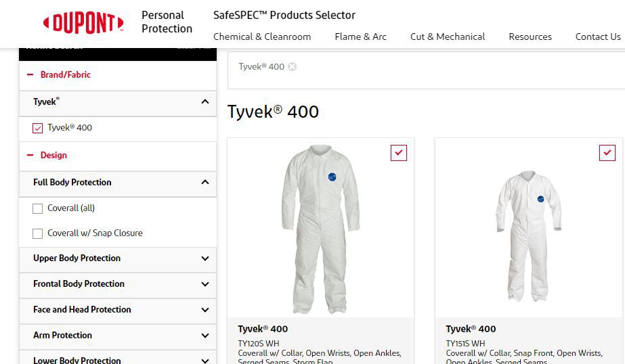Click the DuPont logo

(x=84, y=23)
